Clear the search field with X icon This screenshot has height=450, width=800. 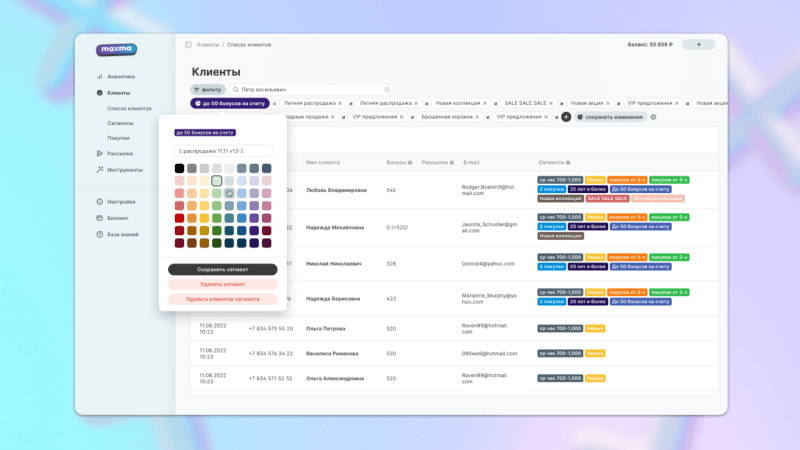tap(387, 90)
